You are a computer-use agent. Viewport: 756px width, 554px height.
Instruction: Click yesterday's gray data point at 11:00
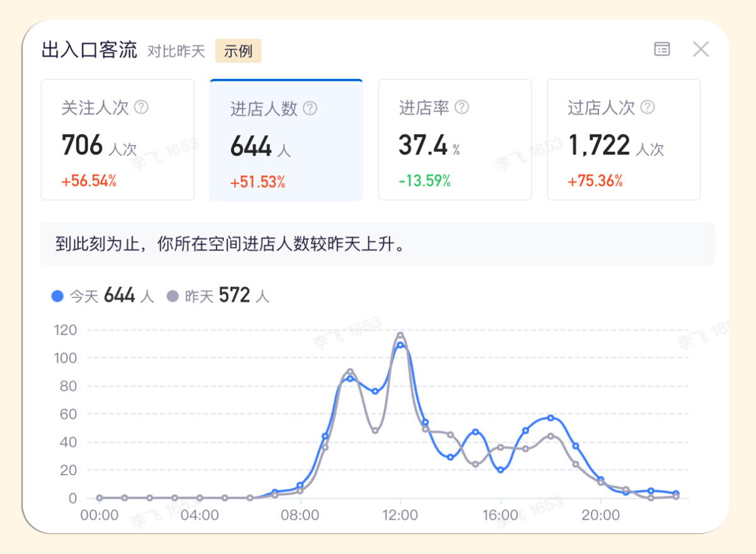coord(375,430)
